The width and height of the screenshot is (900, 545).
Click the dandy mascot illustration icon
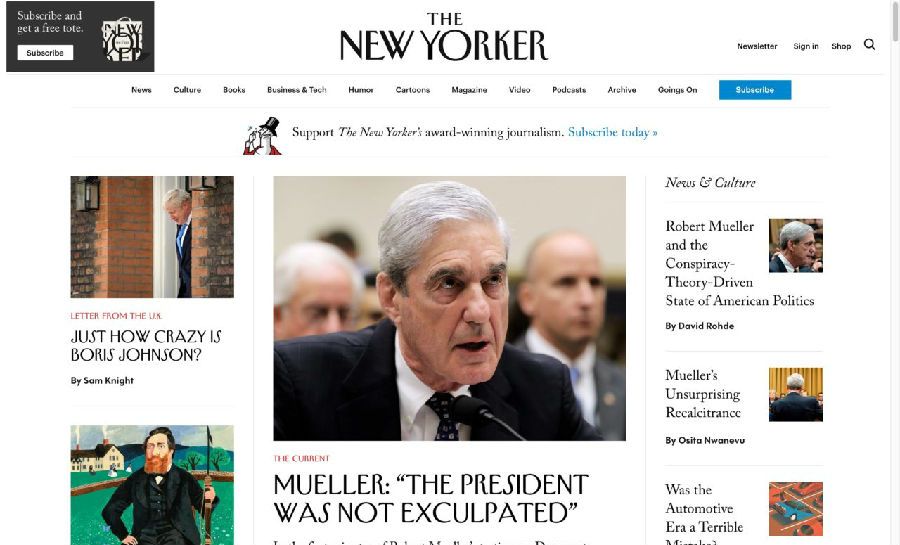[262, 136]
